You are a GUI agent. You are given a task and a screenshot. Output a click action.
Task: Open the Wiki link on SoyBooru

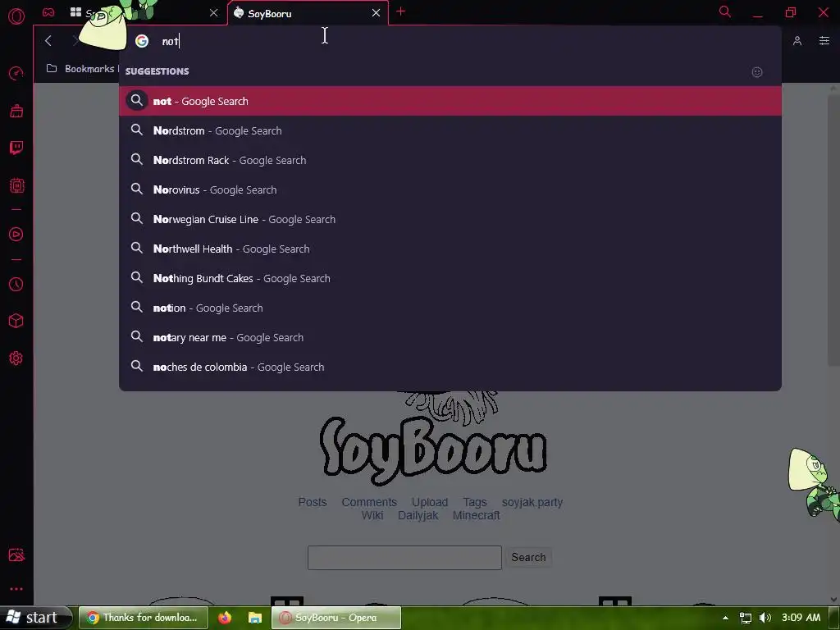pos(372,515)
